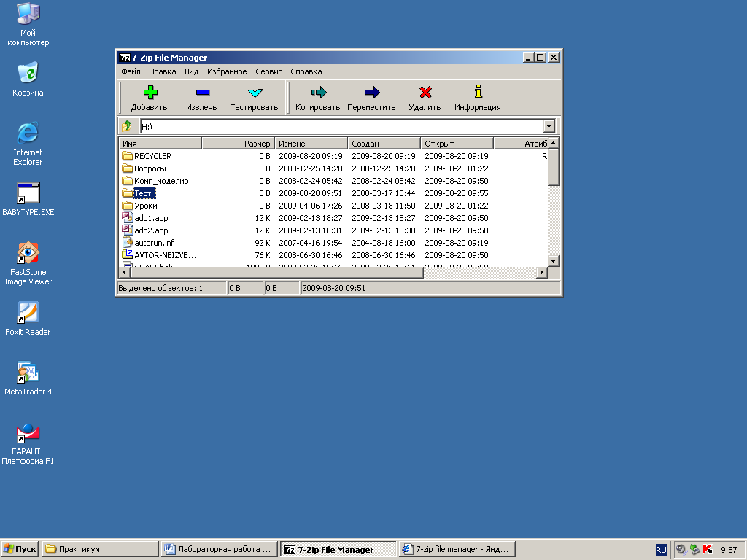Click the horizontal scroll left arrow

pyautogui.click(x=125, y=273)
